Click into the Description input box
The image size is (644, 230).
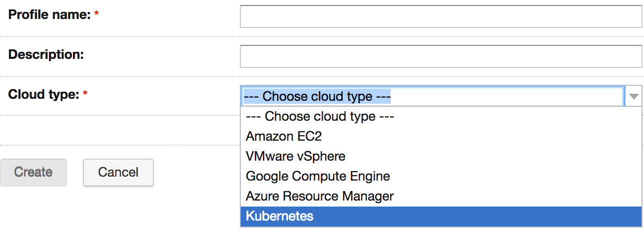pos(441,56)
